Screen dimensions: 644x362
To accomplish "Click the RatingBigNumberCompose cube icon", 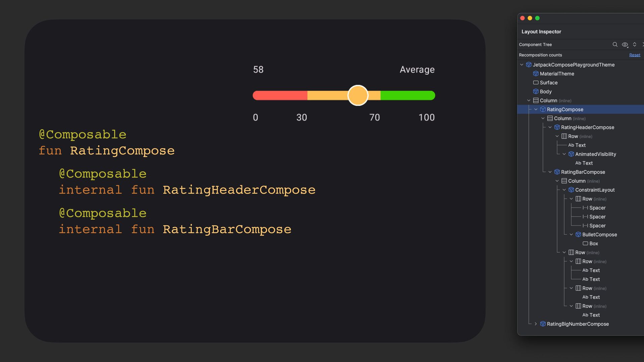I will [x=543, y=324].
